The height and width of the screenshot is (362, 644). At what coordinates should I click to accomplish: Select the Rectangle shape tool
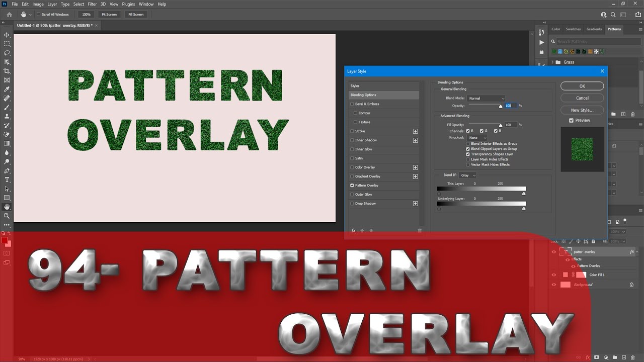[x=7, y=198]
